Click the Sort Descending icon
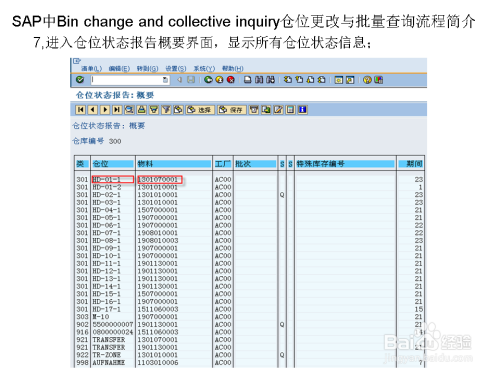500x375 pixels. (154, 110)
